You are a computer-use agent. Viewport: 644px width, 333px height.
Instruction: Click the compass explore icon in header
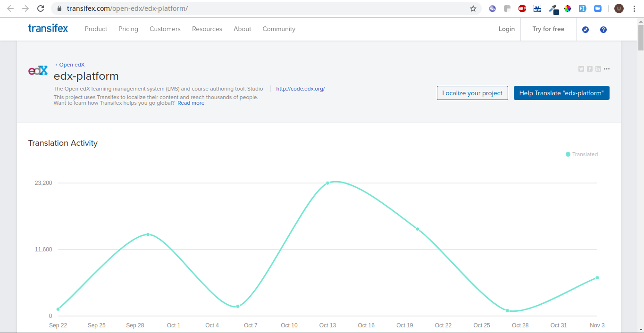[585, 30]
